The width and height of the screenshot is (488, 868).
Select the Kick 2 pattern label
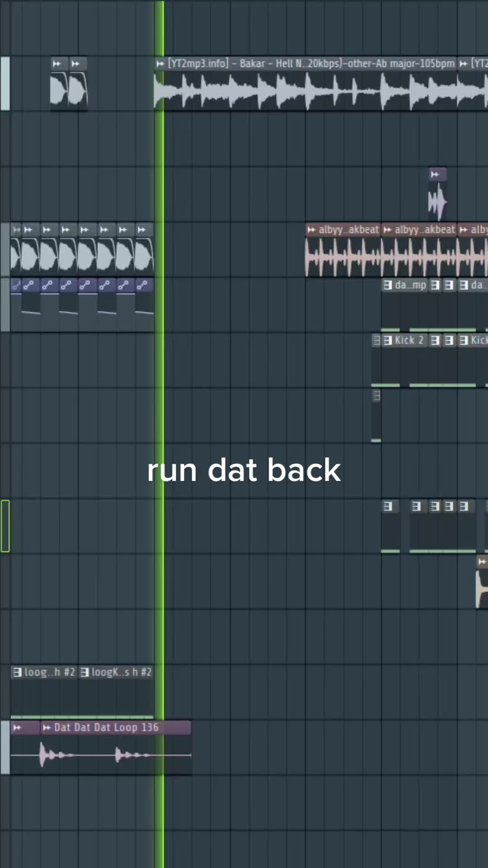point(409,340)
